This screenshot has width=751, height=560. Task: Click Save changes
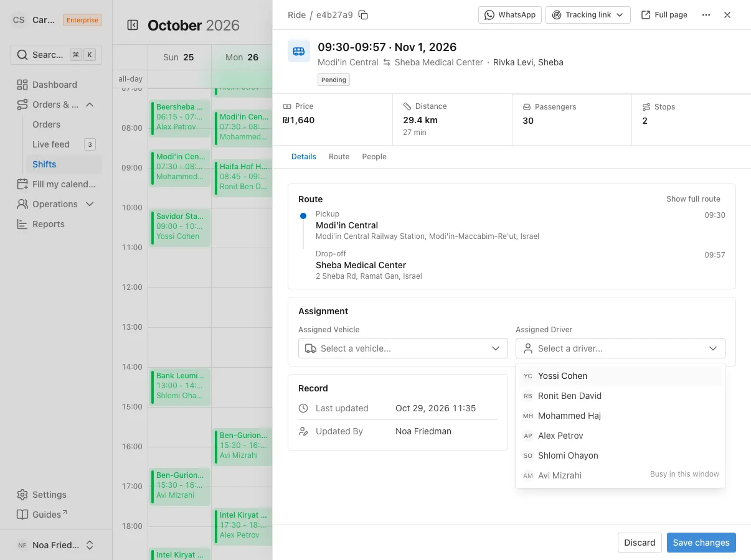pos(701,543)
